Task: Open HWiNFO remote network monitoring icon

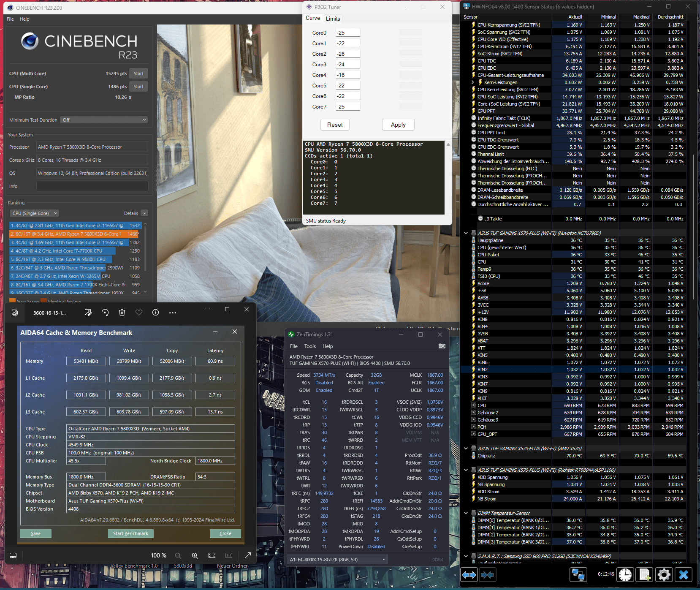Action: (578, 575)
